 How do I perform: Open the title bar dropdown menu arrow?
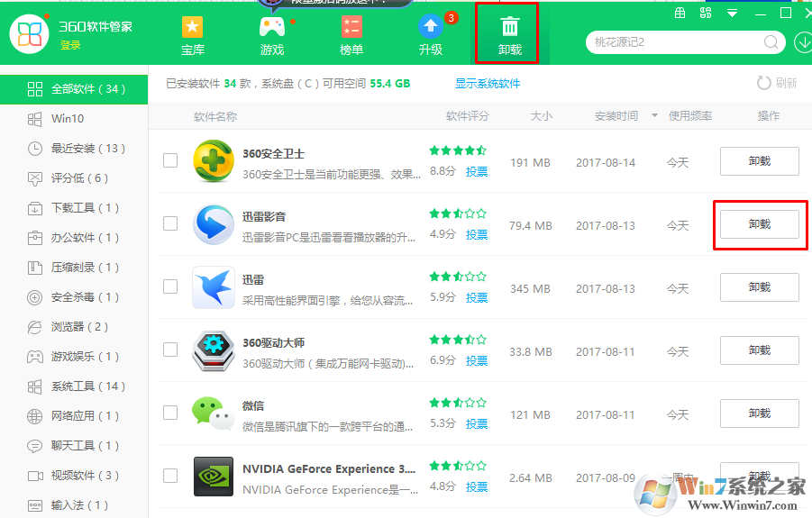[x=733, y=14]
